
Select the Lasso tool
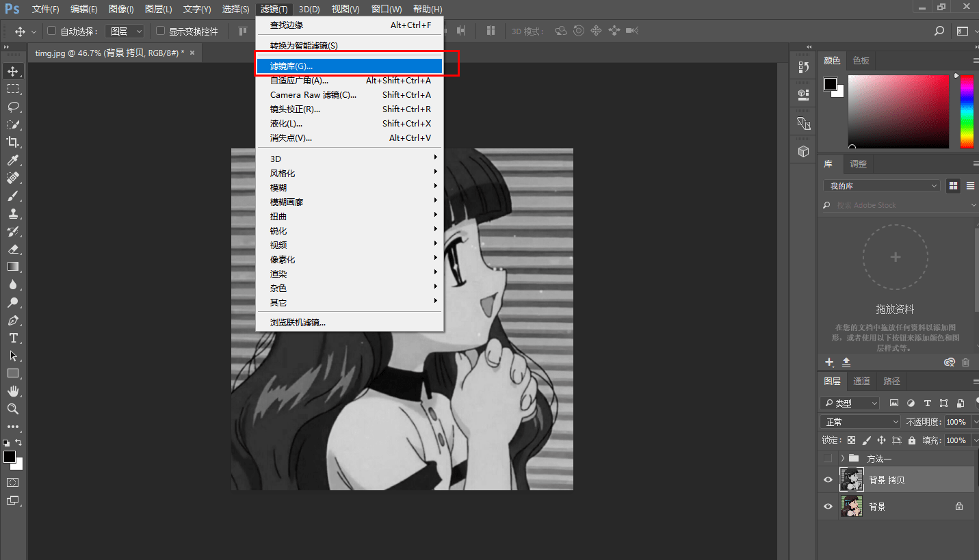click(13, 107)
